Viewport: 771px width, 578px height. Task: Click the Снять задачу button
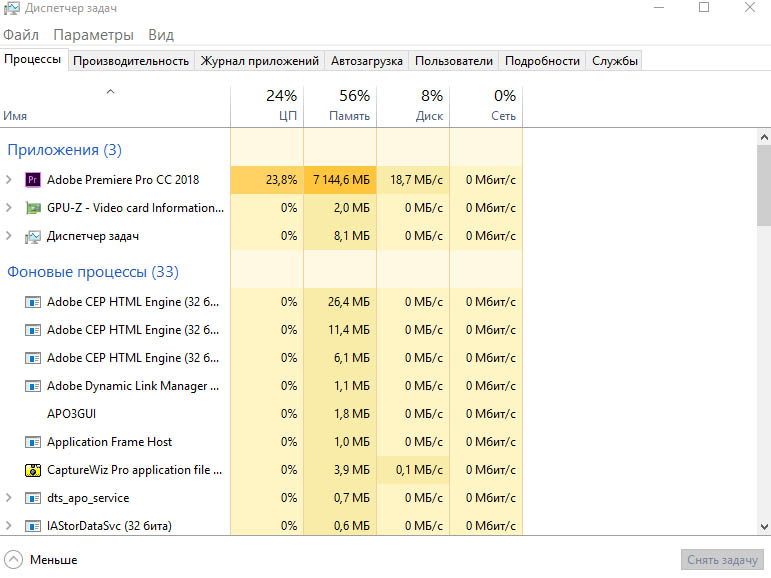722,560
